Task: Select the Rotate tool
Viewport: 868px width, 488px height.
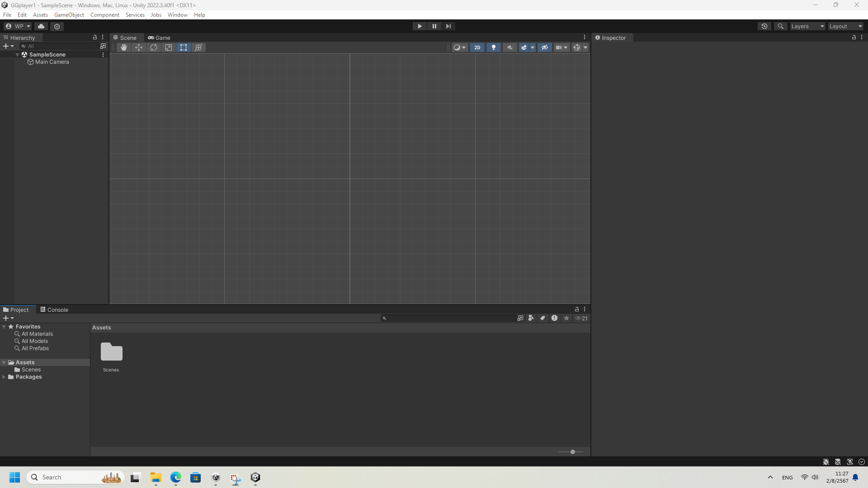Action: click(x=154, y=47)
